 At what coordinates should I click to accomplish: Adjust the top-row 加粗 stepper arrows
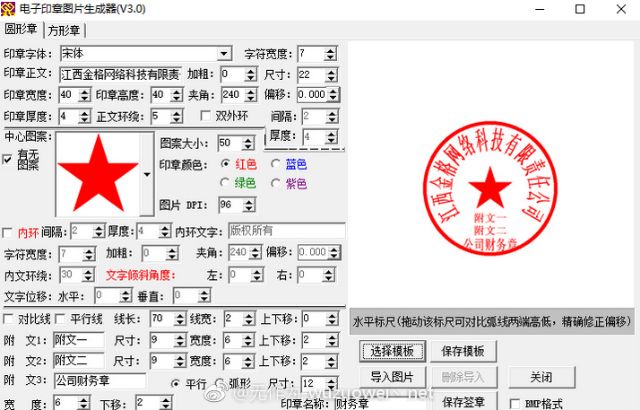pyautogui.click(x=251, y=75)
